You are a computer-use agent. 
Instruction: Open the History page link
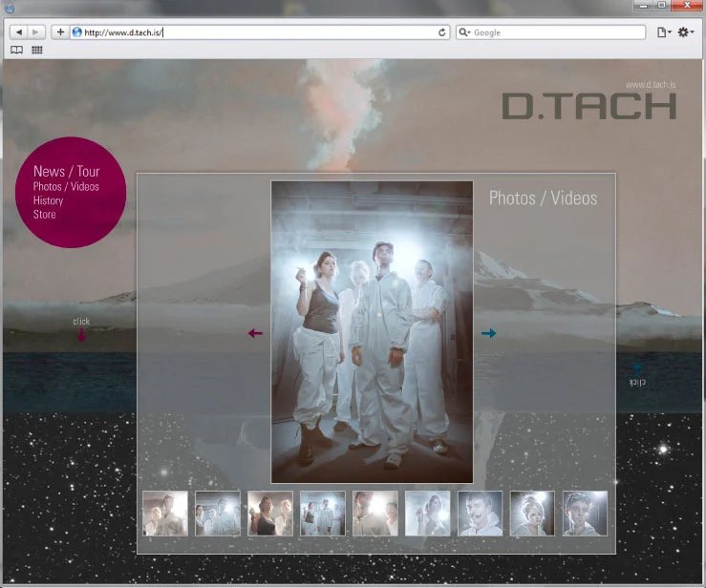(x=48, y=200)
